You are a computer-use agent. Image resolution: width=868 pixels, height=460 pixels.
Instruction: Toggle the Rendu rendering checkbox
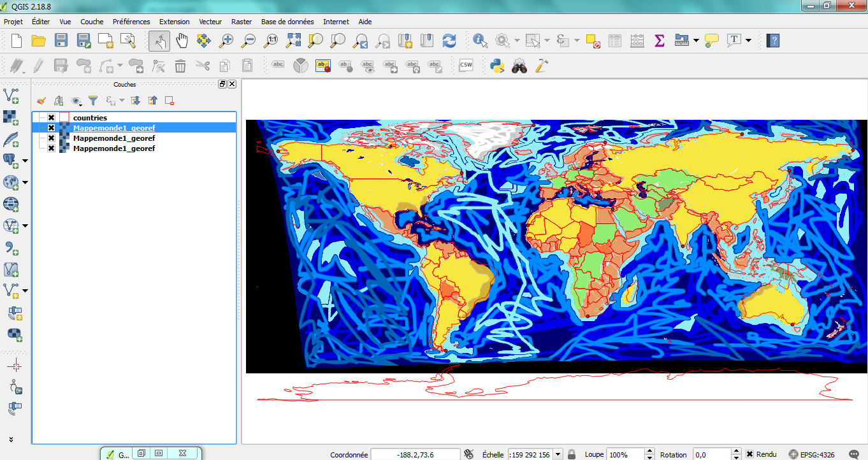click(750, 454)
